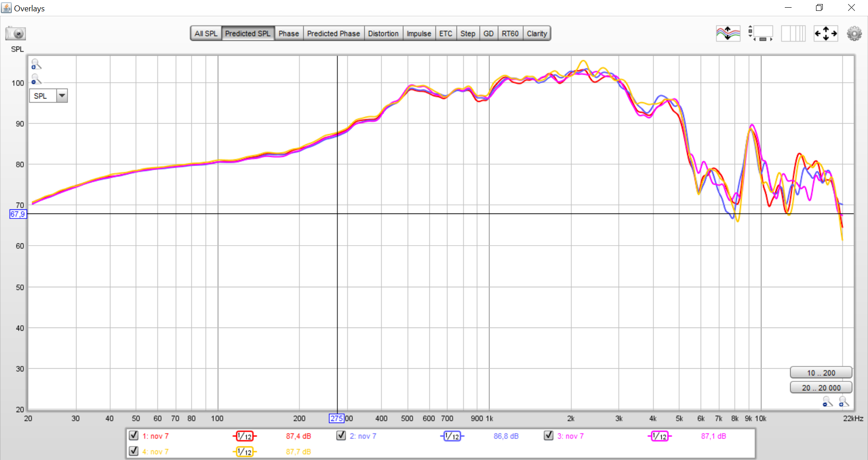Screen dimensions: 868x460
Task: Open graph controls with the gear icon
Action: click(854, 33)
